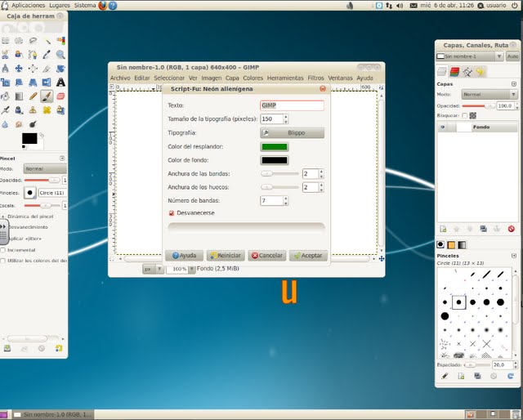Click the Ayuda button in Script-Fu dialog
Image resolution: width=523 pixels, height=420 pixels.
coord(184,256)
